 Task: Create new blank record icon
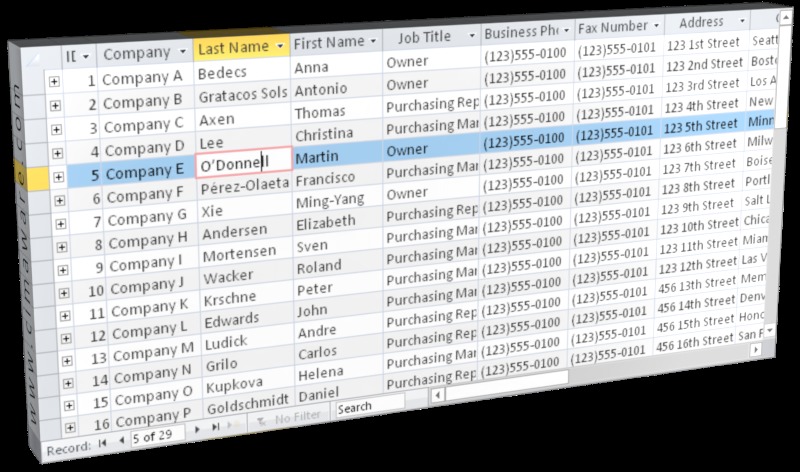click(233, 427)
